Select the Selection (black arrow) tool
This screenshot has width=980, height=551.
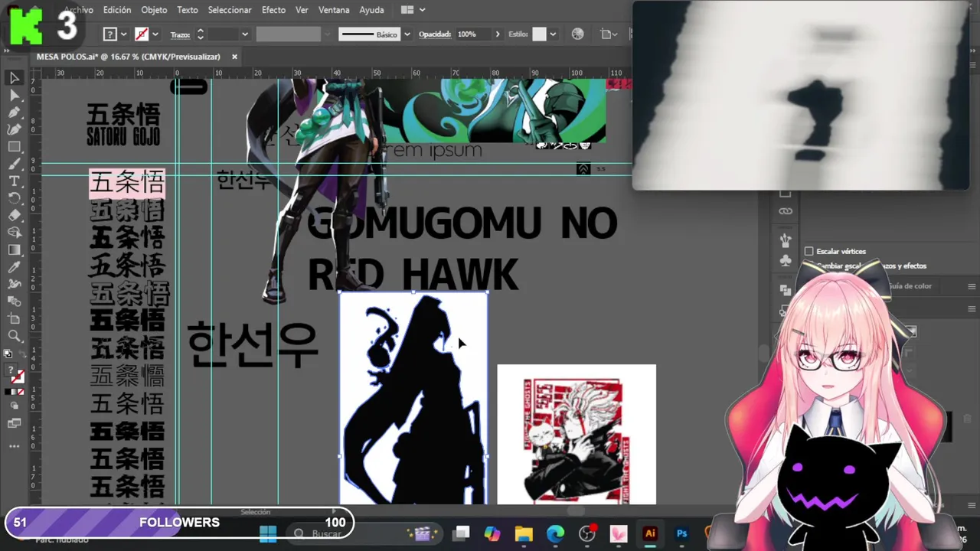pyautogui.click(x=15, y=78)
